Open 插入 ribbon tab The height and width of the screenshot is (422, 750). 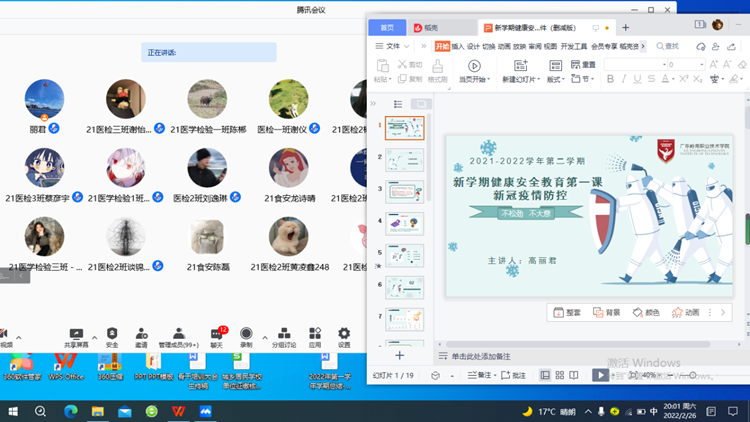pos(458,46)
